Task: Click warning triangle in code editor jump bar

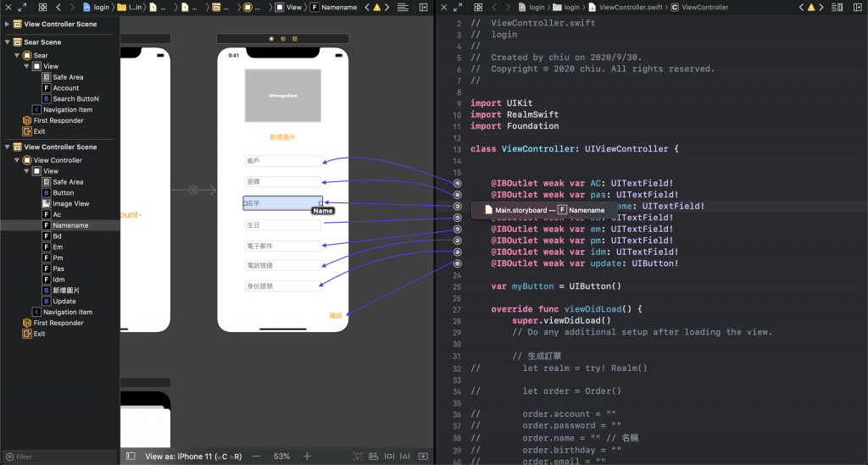Action: 811,7
